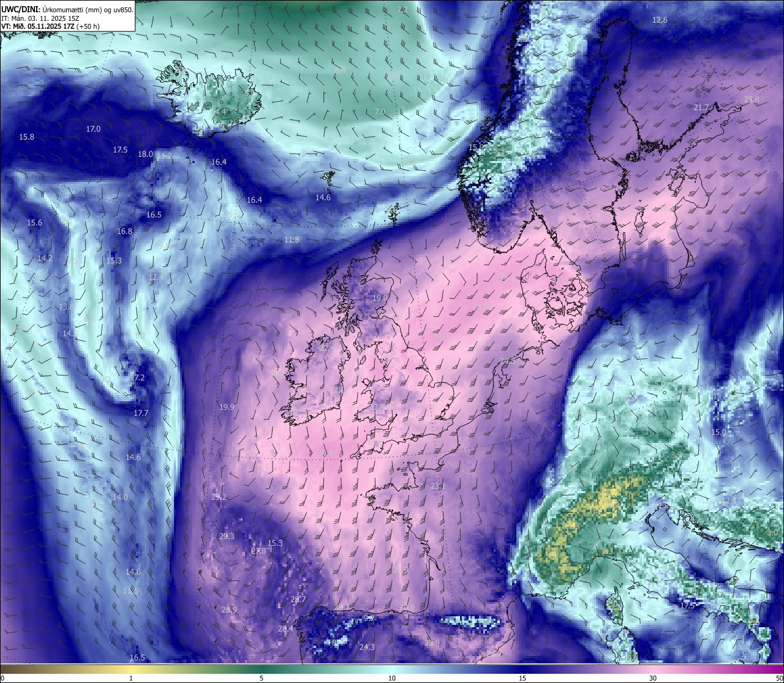Image resolution: width=784 pixels, height=683 pixels.
Task: Click the 14.0 value label on the map
Action: [x=120, y=497]
